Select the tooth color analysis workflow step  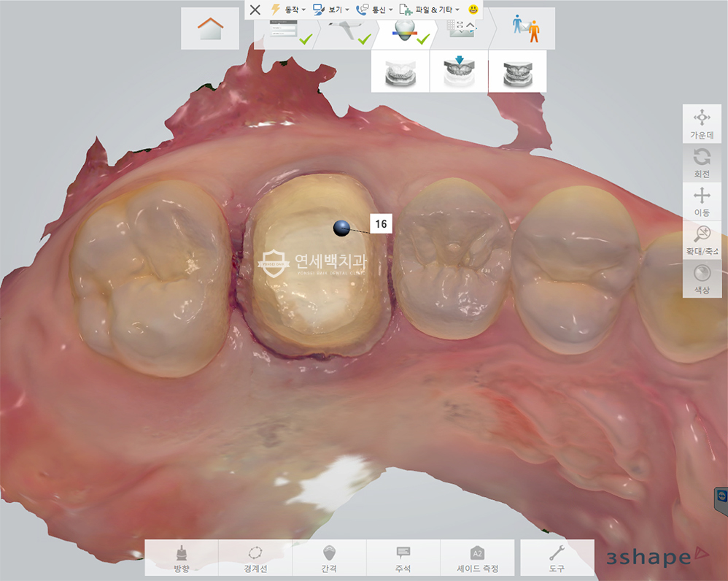[x=405, y=34]
